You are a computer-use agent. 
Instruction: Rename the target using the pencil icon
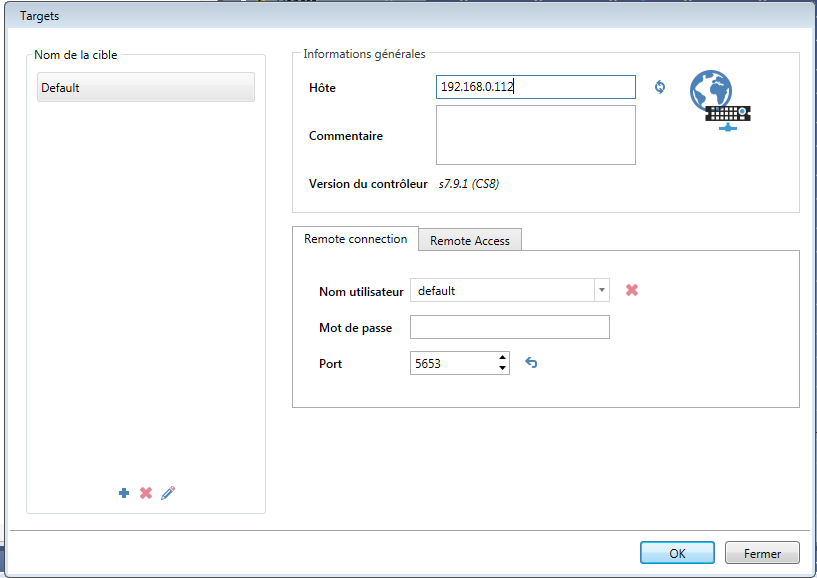pyautogui.click(x=168, y=493)
